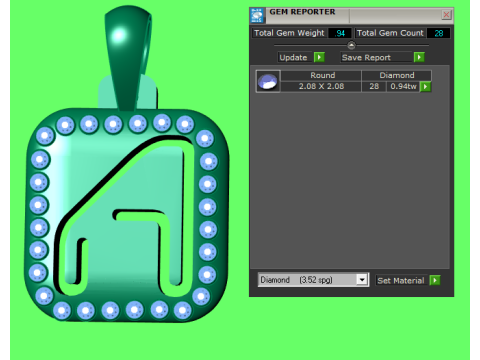
Task: Click the Total Gem Weight value .94
Action: pos(340,33)
